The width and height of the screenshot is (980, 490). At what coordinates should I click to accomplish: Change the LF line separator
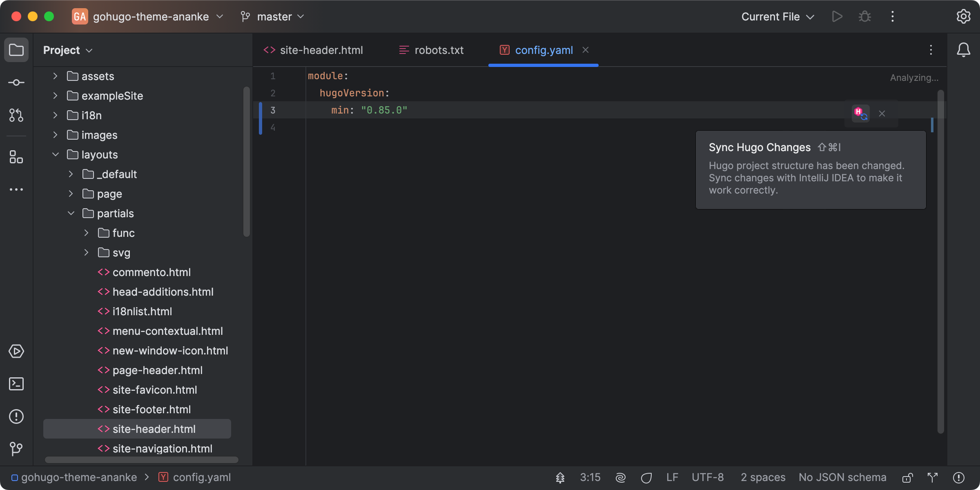tap(672, 477)
